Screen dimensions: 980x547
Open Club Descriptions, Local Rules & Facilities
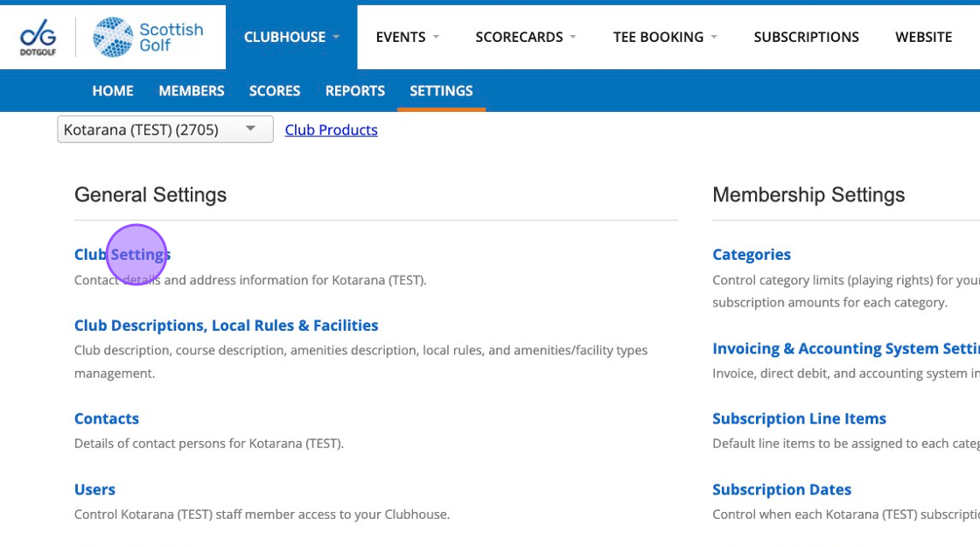point(227,326)
